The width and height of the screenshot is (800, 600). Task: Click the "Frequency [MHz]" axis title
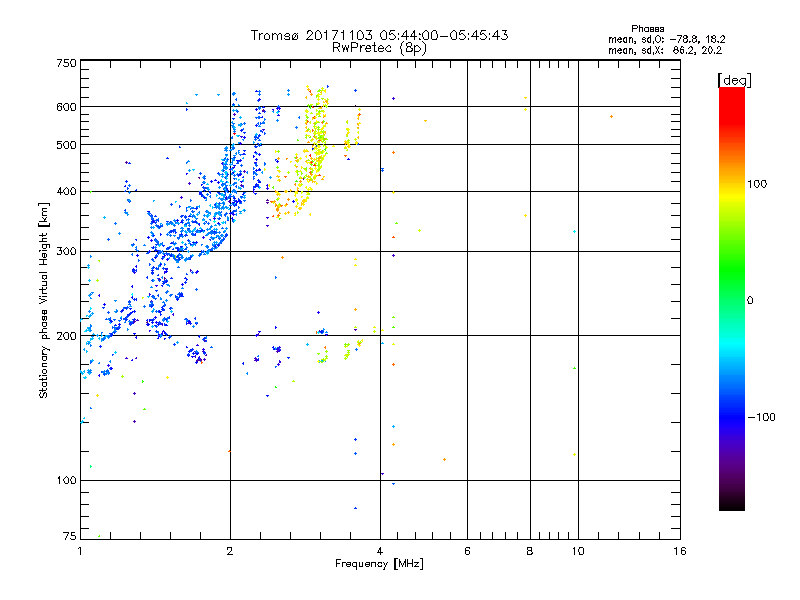click(379, 564)
